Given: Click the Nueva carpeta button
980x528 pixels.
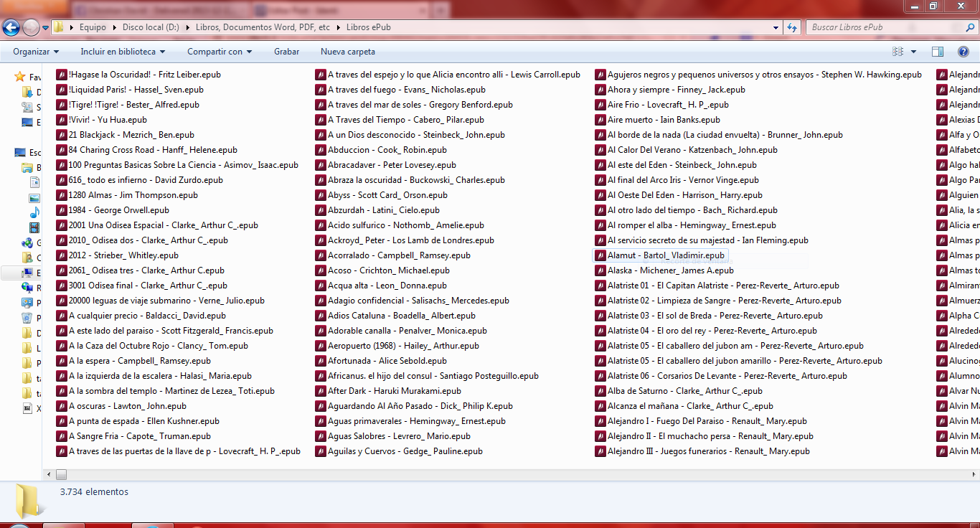Looking at the screenshot, I should [348, 52].
